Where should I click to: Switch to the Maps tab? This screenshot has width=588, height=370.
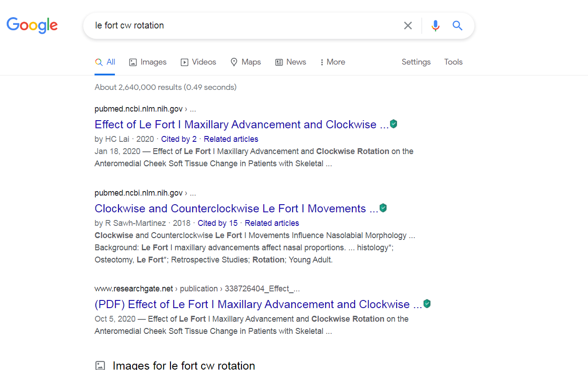click(x=246, y=62)
